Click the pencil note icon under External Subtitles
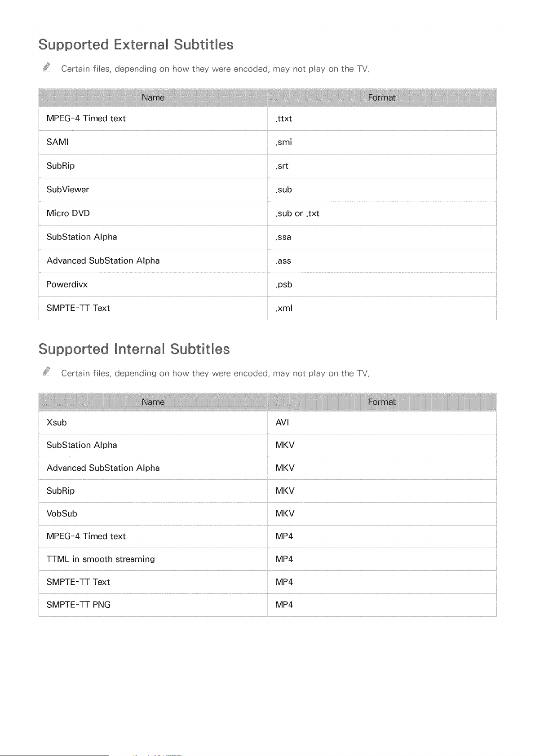Viewport: 535px width, 756px height. (x=47, y=67)
